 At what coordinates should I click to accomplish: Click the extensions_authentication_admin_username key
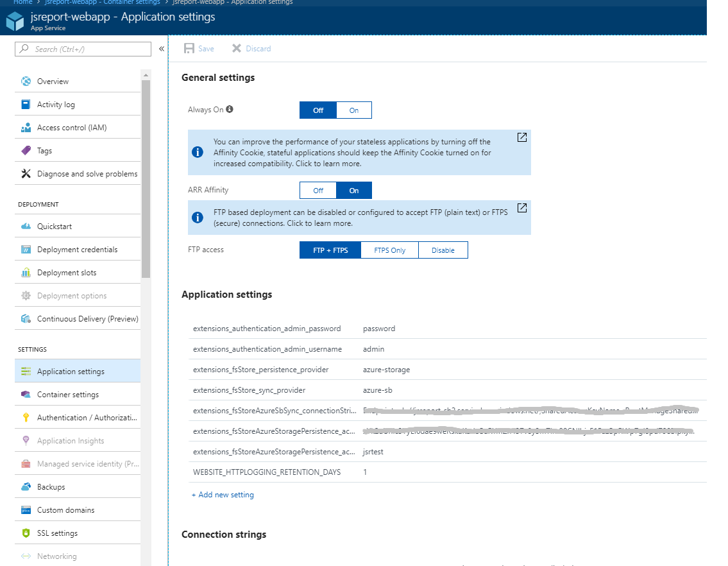tap(267, 349)
